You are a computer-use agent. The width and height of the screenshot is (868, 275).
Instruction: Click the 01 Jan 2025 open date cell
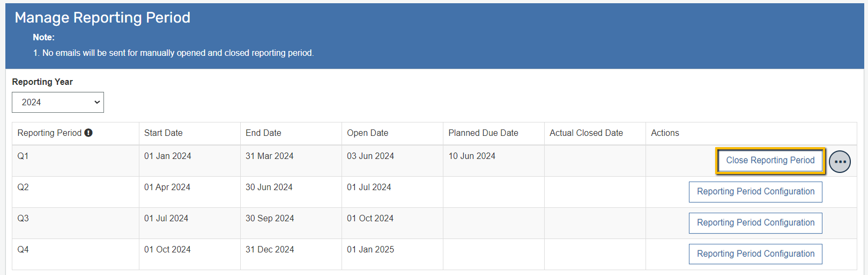click(370, 250)
